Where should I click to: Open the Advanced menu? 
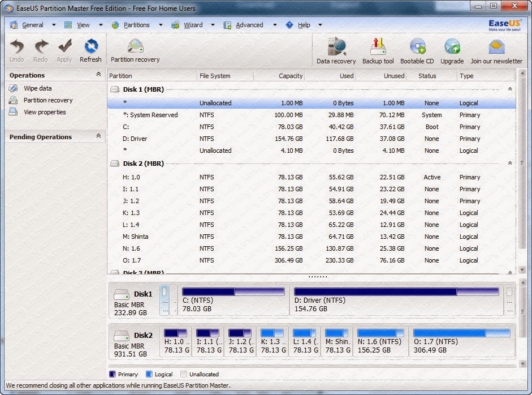[249, 25]
